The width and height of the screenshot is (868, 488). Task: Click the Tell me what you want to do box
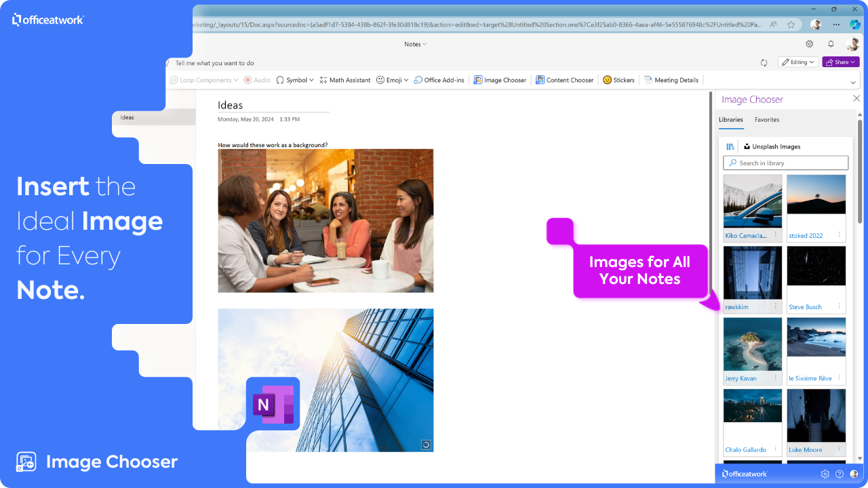click(215, 63)
